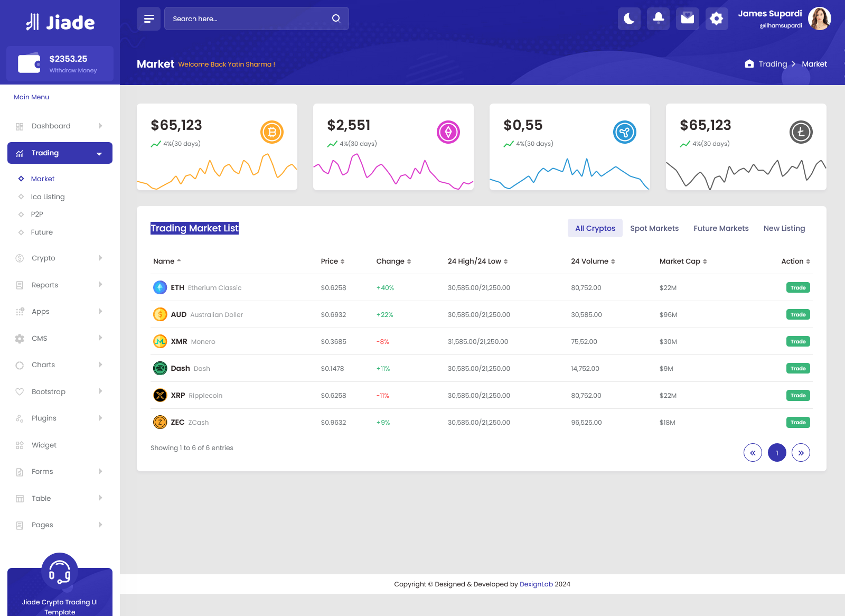Open the DexignLab link in footer
Screen dimensions: 845x616
coord(536,584)
